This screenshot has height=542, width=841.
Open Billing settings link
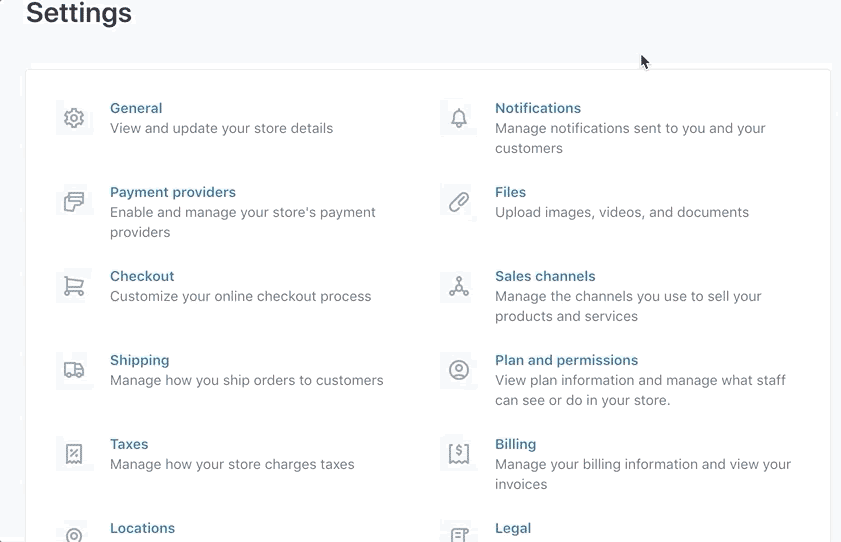[x=515, y=444]
